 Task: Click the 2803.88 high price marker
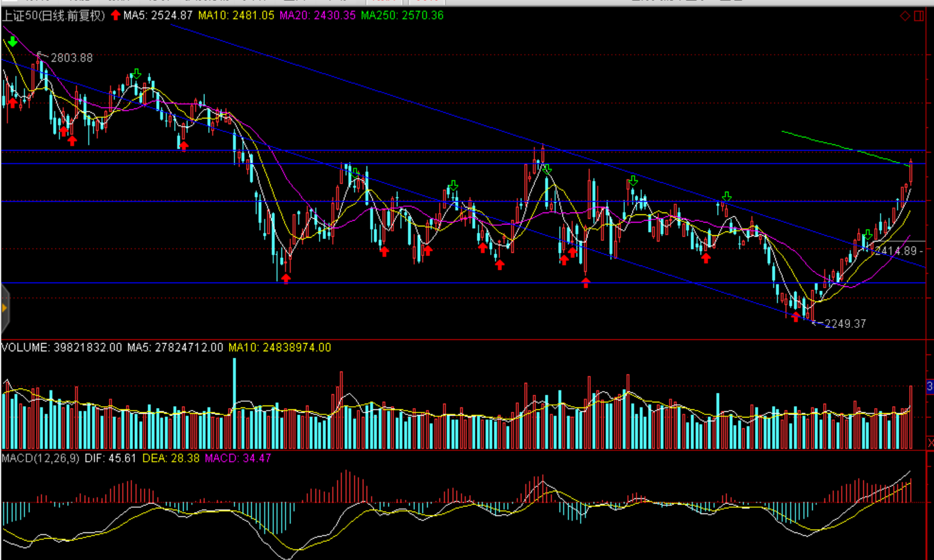coord(71,58)
